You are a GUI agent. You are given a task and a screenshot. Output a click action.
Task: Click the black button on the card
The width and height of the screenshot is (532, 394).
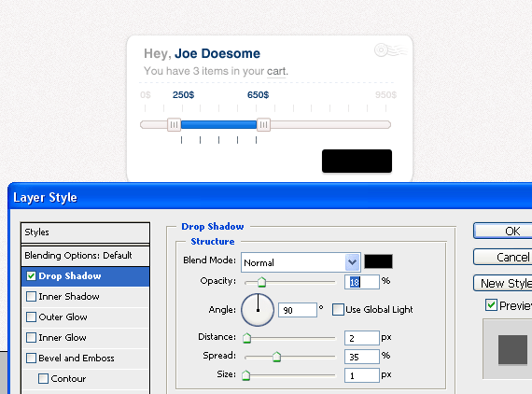click(357, 161)
